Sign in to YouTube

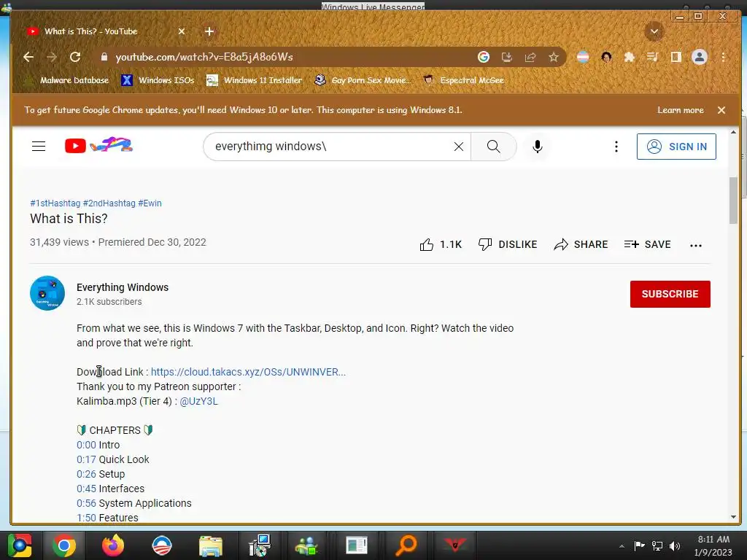coord(676,147)
